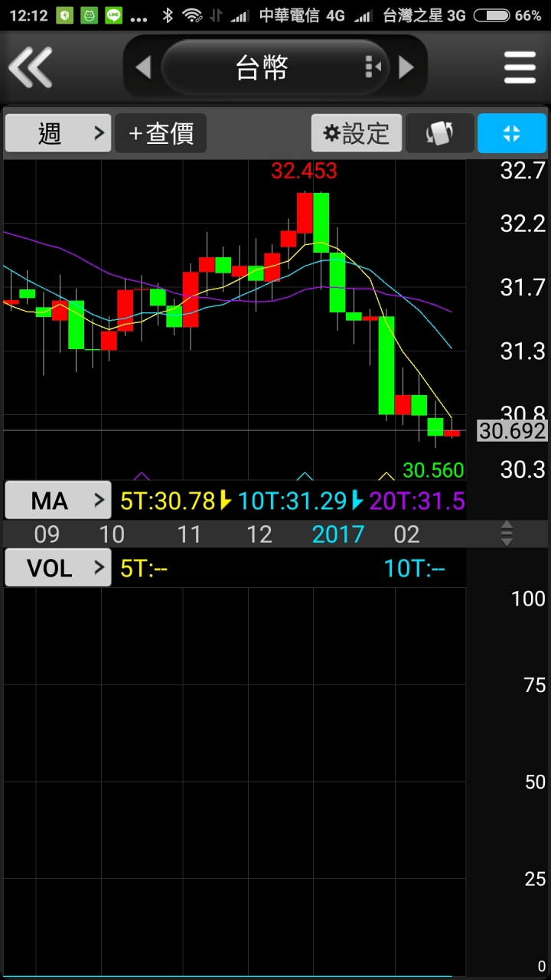The image size is (551, 980).
Task: Tap the double-chevron back icon
Action: (x=31, y=67)
